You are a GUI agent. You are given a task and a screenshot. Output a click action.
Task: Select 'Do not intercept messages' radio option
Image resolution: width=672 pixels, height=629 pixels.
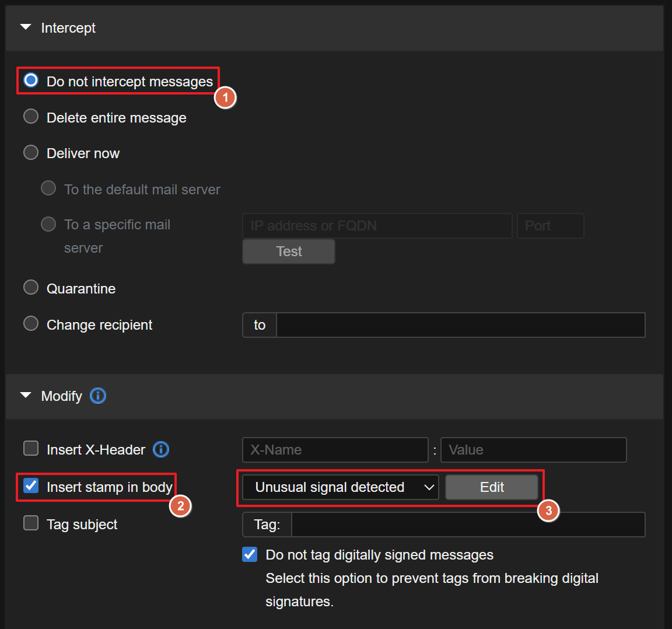(31, 80)
